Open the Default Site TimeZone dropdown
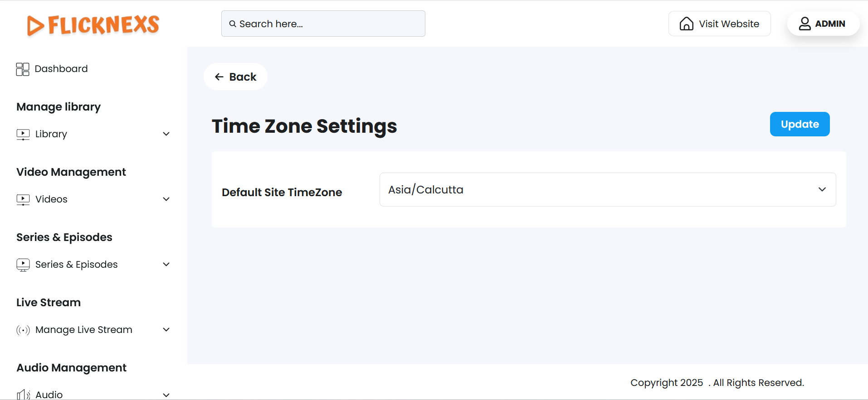868x400 pixels. tap(607, 190)
